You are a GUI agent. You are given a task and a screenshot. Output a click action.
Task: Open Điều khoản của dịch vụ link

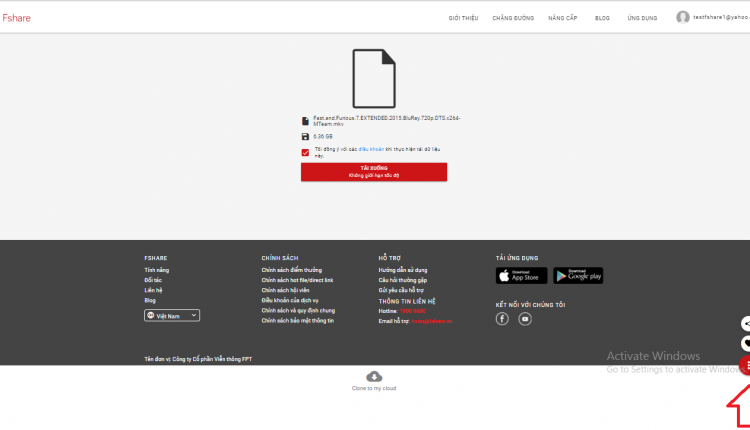290,300
